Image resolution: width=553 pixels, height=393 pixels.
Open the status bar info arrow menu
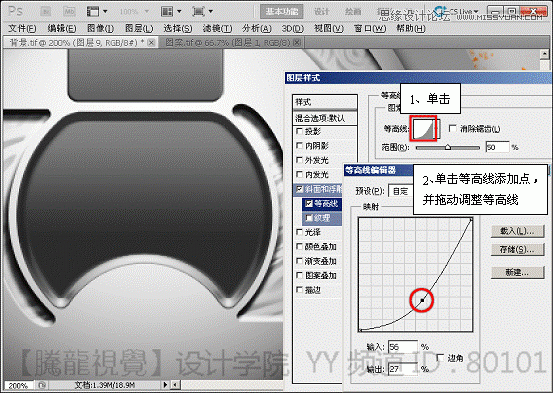(165, 385)
